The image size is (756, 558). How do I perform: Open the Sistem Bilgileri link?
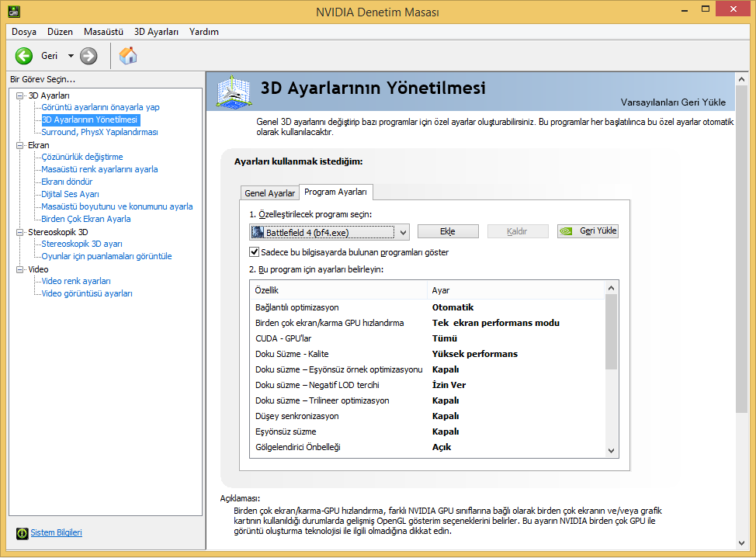[57, 532]
